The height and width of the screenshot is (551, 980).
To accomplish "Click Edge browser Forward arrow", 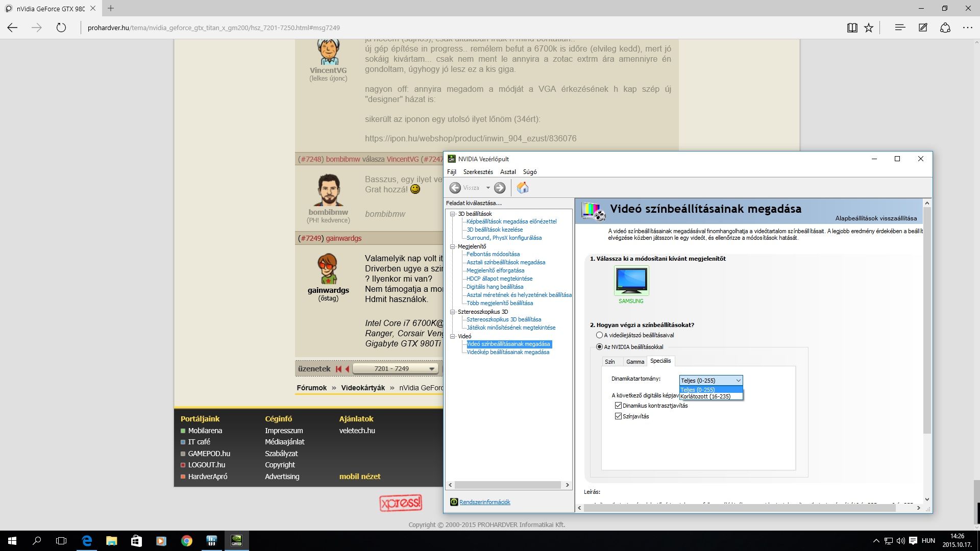I will click(x=37, y=28).
